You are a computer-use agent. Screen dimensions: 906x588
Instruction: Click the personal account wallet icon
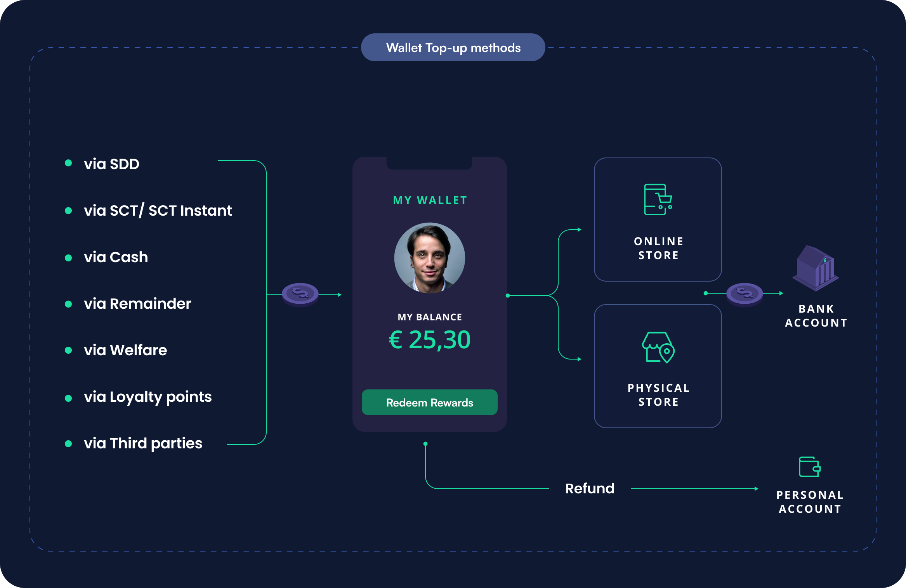[809, 467]
